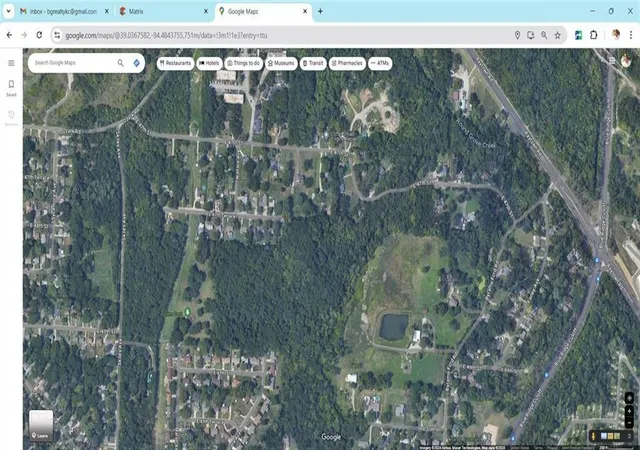Click the yellow Pegman Street View icon

click(x=593, y=437)
